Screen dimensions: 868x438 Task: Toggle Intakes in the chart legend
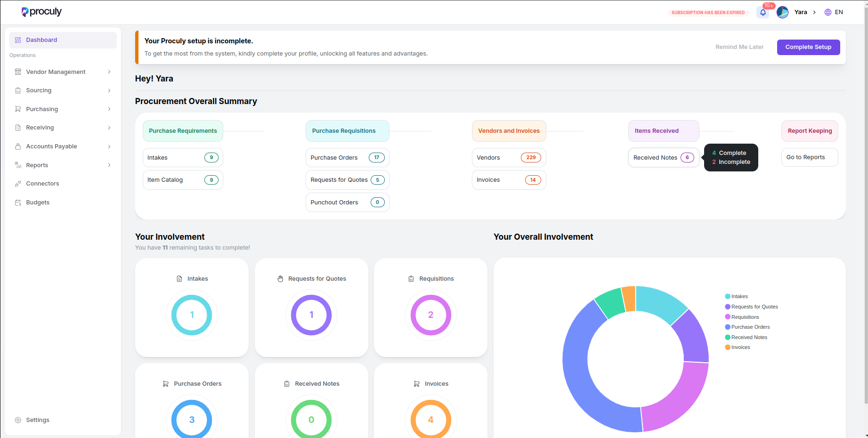pyautogui.click(x=737, y=296)
